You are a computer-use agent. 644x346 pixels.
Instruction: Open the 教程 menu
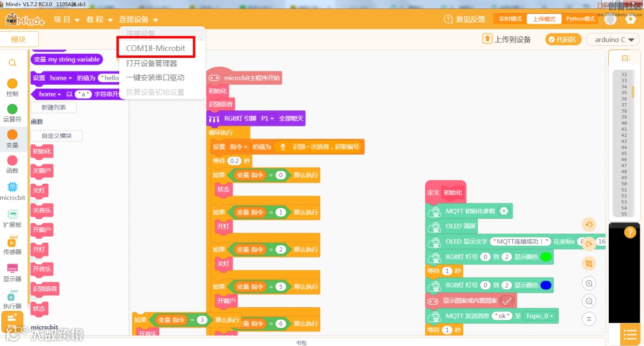99,19
